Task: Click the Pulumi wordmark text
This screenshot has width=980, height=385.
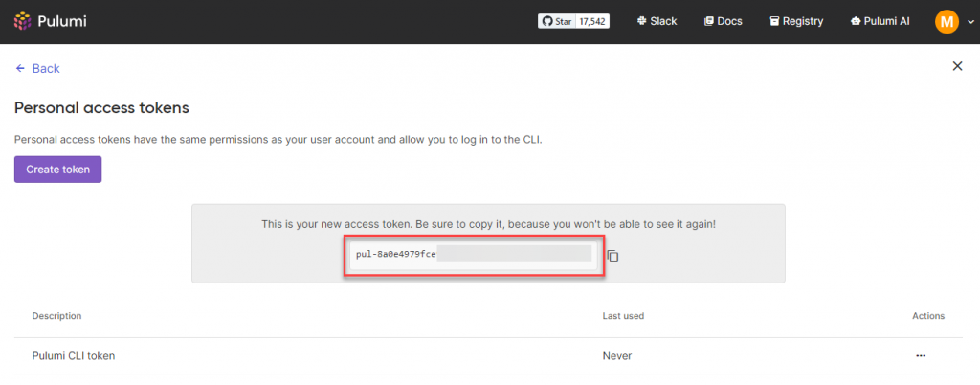Action: click(62, 21)
